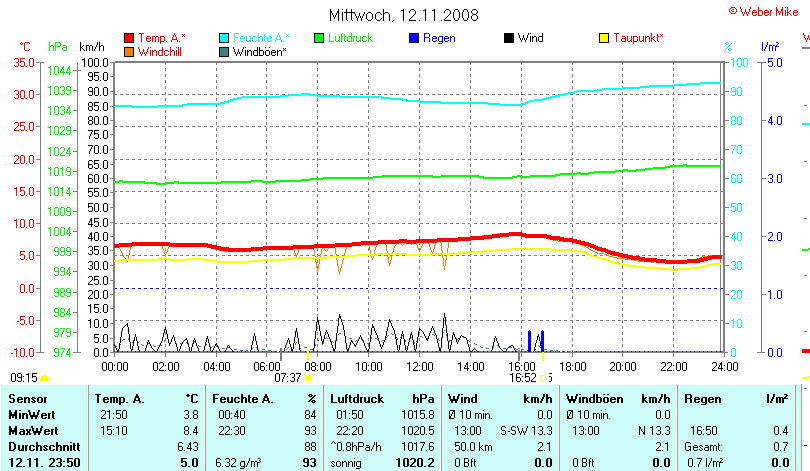The image size is (810, 471).
Task: Click the 12:00 time axis label
Action: (x=419, y=367)
